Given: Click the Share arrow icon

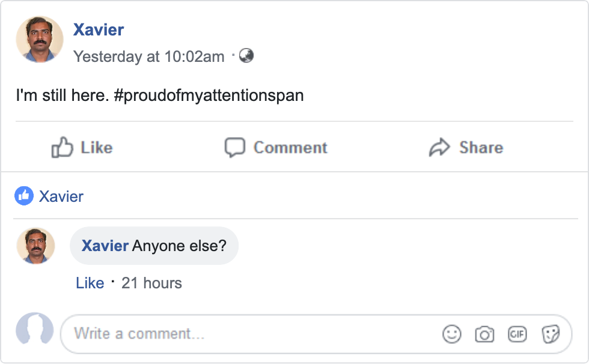Looking at the screenshot, I should pos(439,147).
